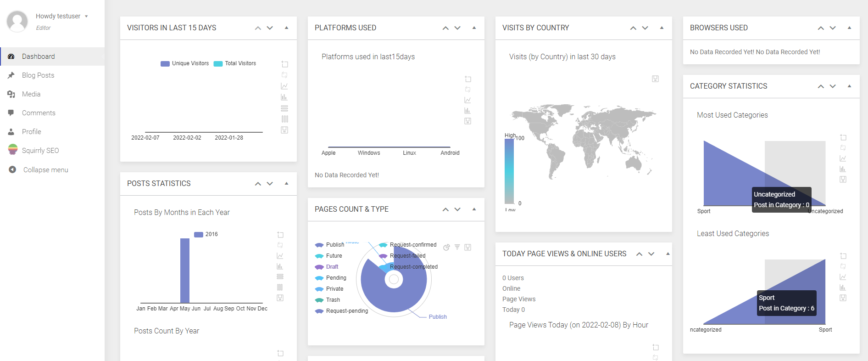
Task: Collapse Today Page Views & Online Users panel
Action: [668, 254]
